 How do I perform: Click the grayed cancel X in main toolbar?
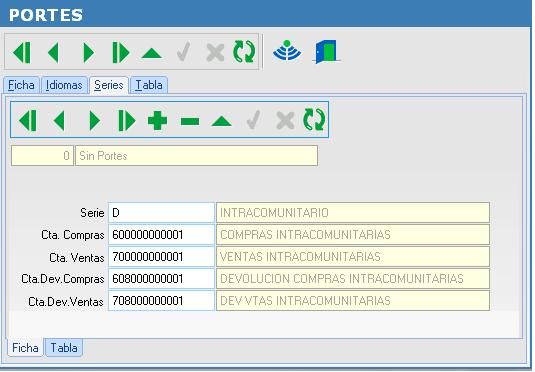(x=215, y=53)
